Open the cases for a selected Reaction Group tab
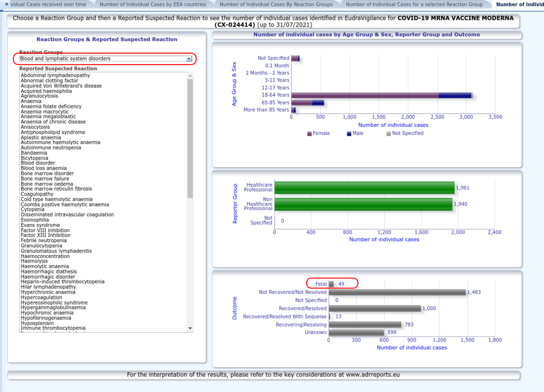This screenshot has height=392, width=544. coord(414,4)
